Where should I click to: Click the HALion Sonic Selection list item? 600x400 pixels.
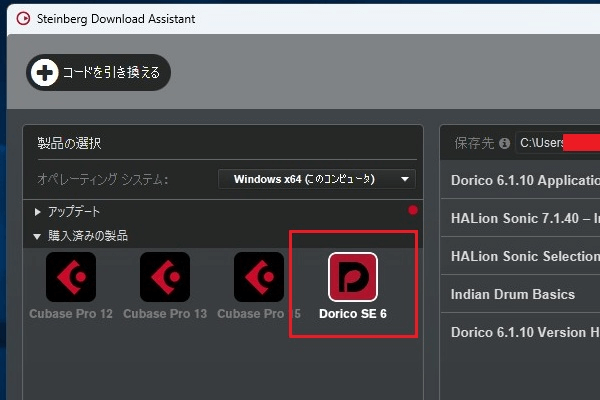pos(524,256)
